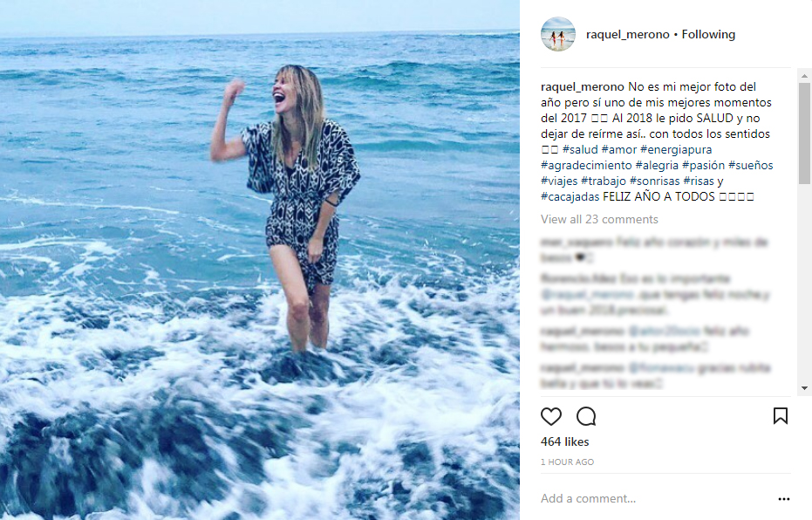The height and width of the screenshot is (520, 812).
Task: Click the comment speech bubble icon
Action: (x=586, y=416)
